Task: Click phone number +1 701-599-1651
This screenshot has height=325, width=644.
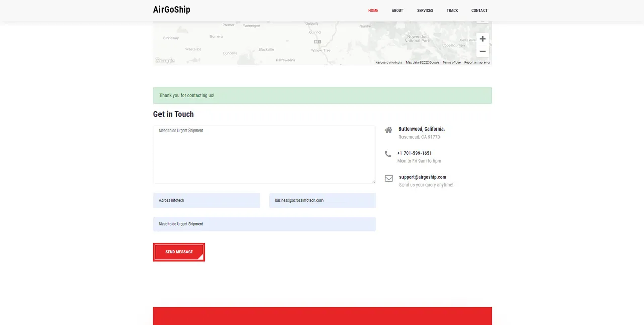Action: point(415,153)
